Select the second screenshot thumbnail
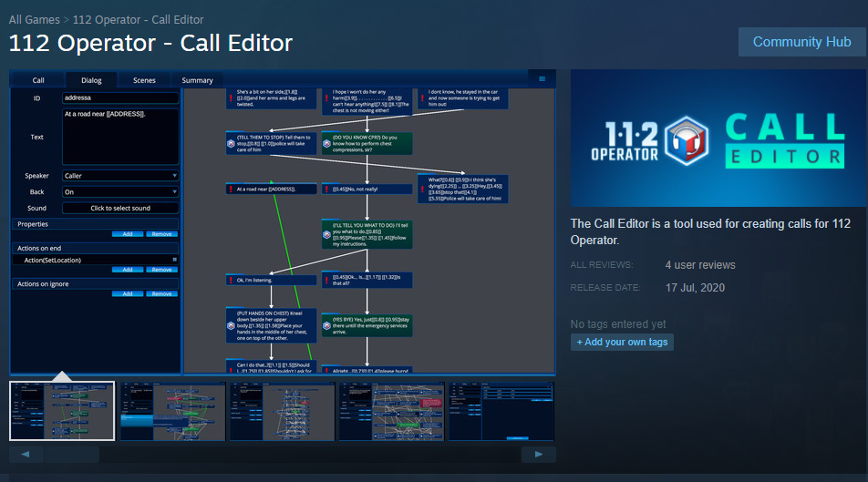The image size is (868, 482). (x=172, y=411)
